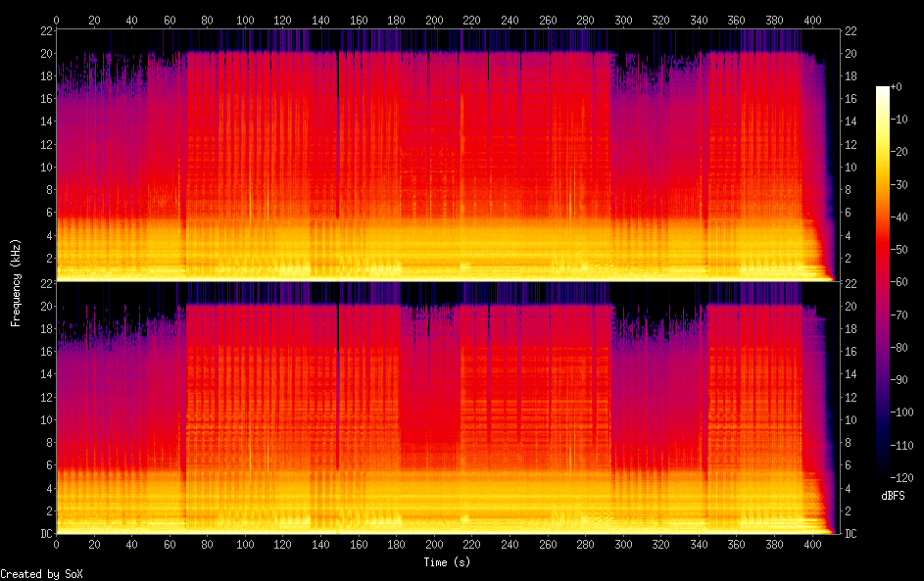
Task: Click the "DC" label at the bottom-left axis
Action: [45, 534]
